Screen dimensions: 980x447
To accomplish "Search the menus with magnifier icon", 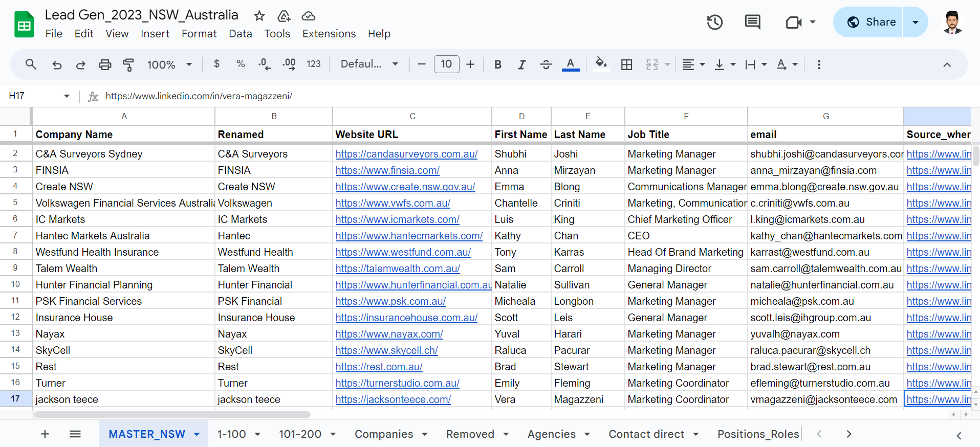I will tap(31, 64).
